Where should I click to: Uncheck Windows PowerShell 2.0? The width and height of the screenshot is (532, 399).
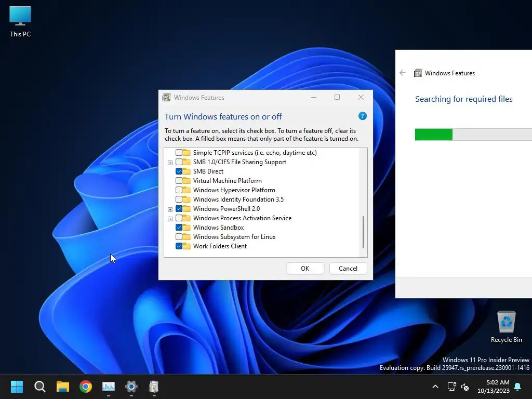click(179, 209)
